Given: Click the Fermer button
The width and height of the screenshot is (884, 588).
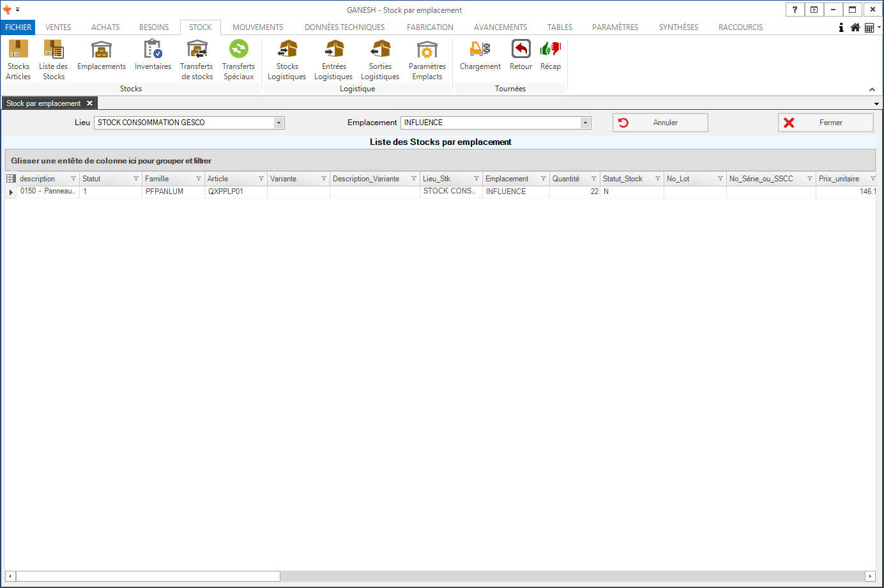Looking at the screenshot, I should 825,123.
